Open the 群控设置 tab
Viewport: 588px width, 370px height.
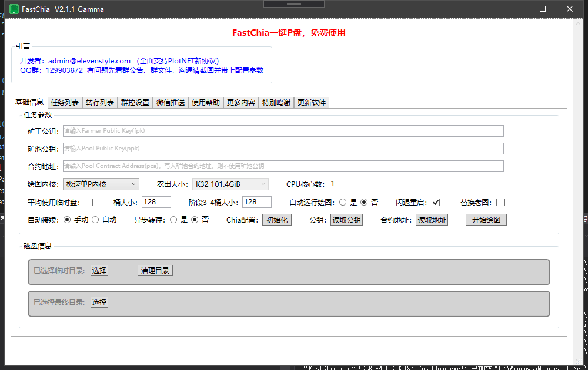(135, 103)
